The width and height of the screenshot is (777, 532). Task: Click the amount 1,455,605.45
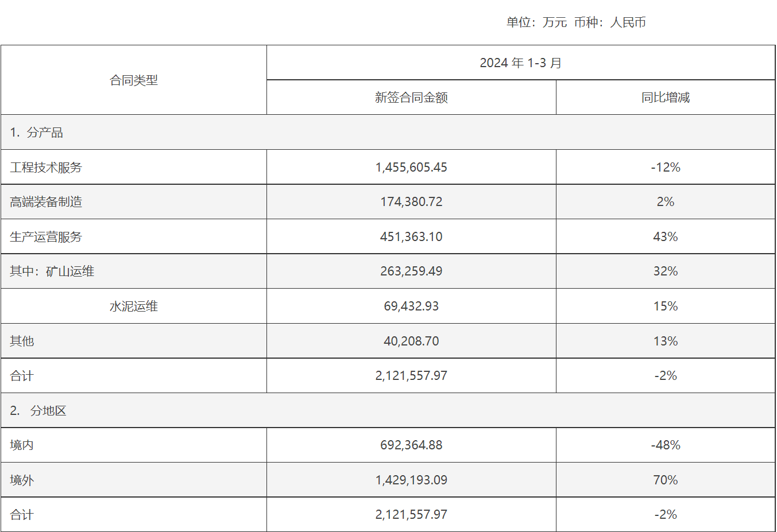coord(411,168)
